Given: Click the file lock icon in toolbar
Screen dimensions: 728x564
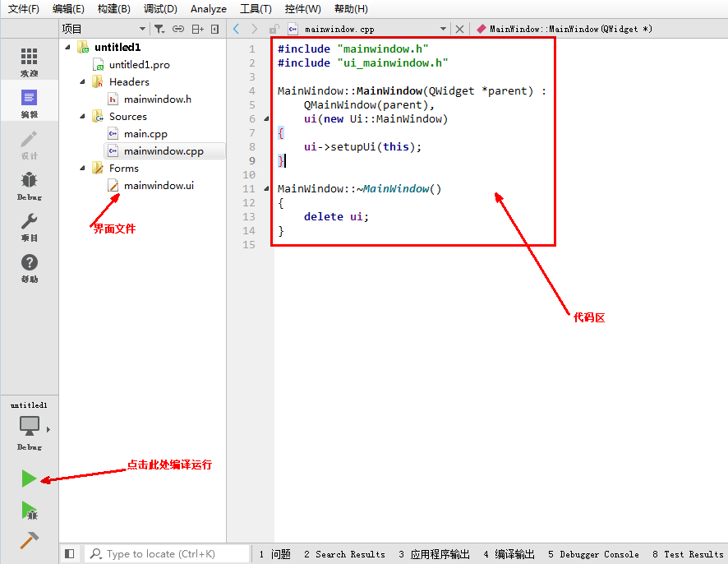Looking at the screenshot, I should [274, 29].
